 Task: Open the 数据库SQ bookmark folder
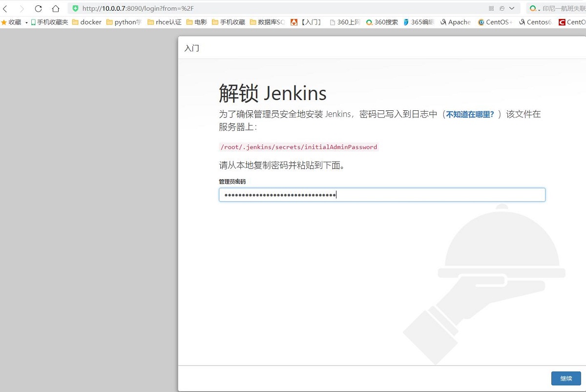[267, 22]
